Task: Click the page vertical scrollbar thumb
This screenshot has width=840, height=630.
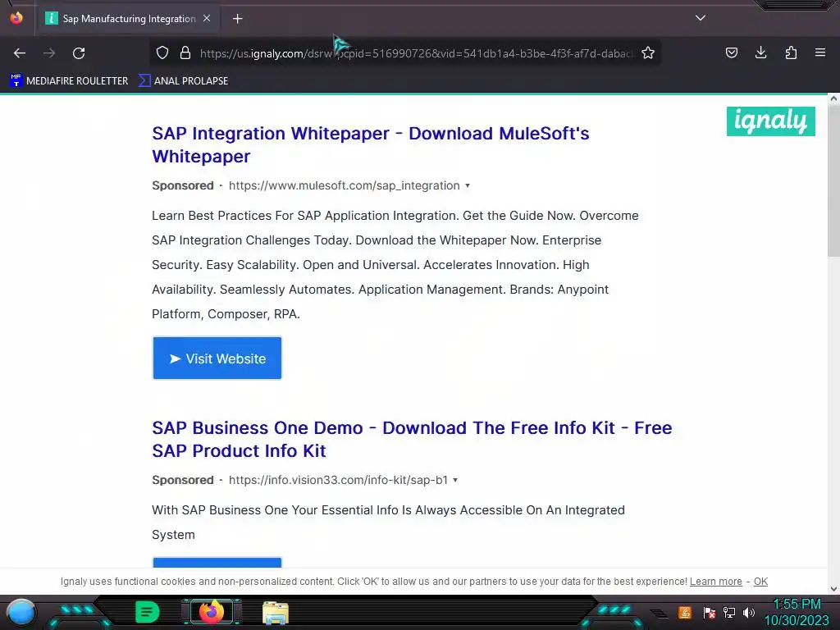Action: tap(833, 180)
